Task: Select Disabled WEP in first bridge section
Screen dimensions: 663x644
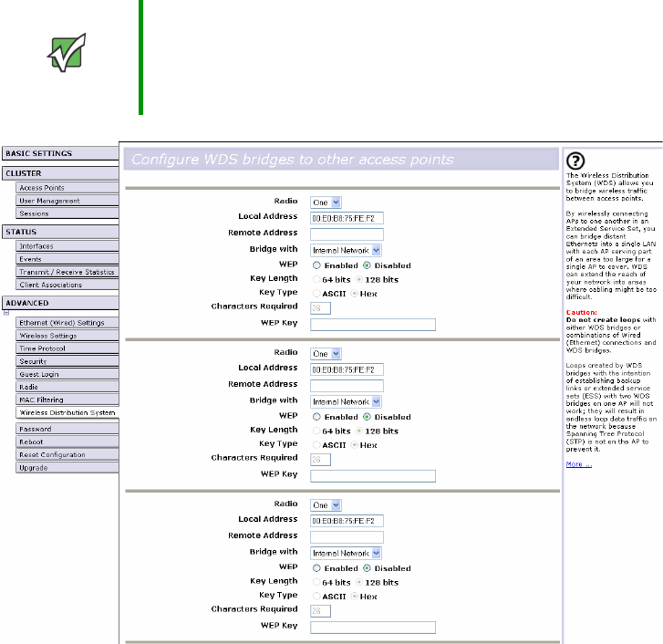Action: pos(367,265)
